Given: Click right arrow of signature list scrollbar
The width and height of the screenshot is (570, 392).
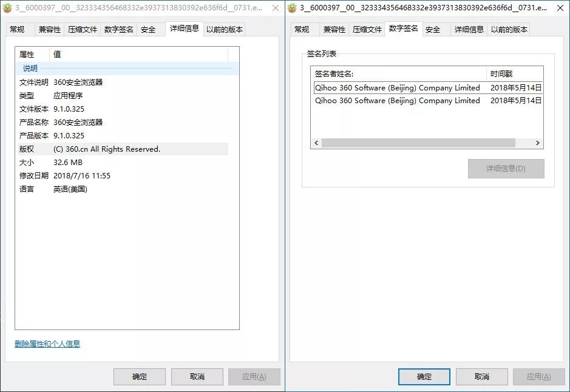Looking at the screenshot, I should tap(538, 143).
